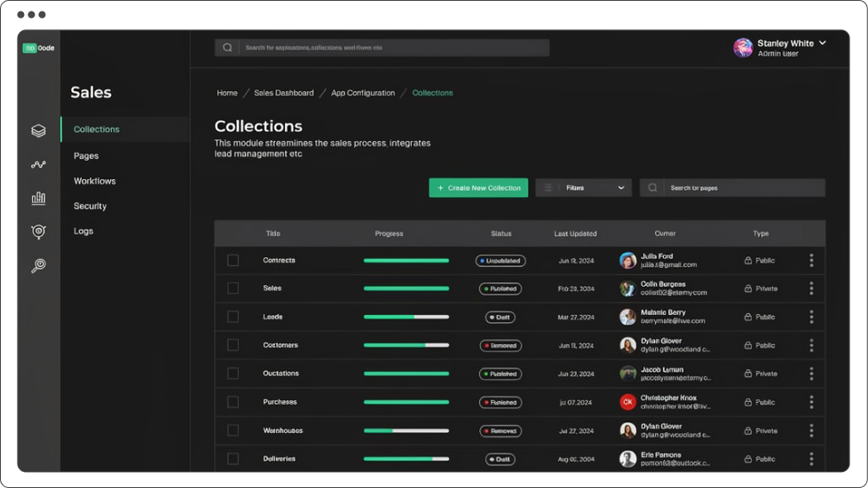Click the Removed badge in Customers row
The width and height of the screenshot is (868, 488).
pos(501,345)
